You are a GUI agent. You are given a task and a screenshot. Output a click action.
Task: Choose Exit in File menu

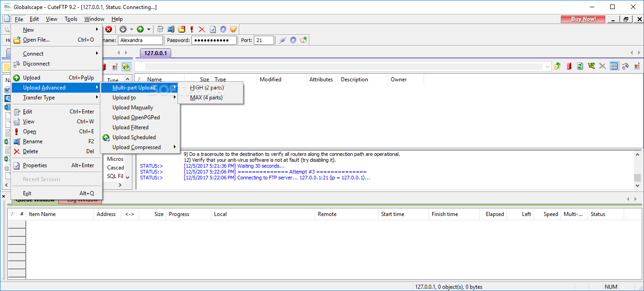coord(56,193)
